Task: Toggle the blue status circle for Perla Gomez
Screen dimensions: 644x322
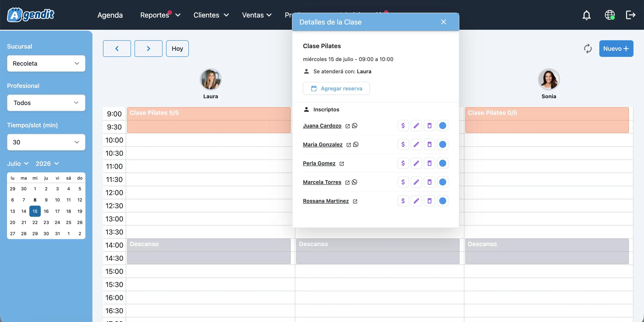Action: tap(442, 163)
